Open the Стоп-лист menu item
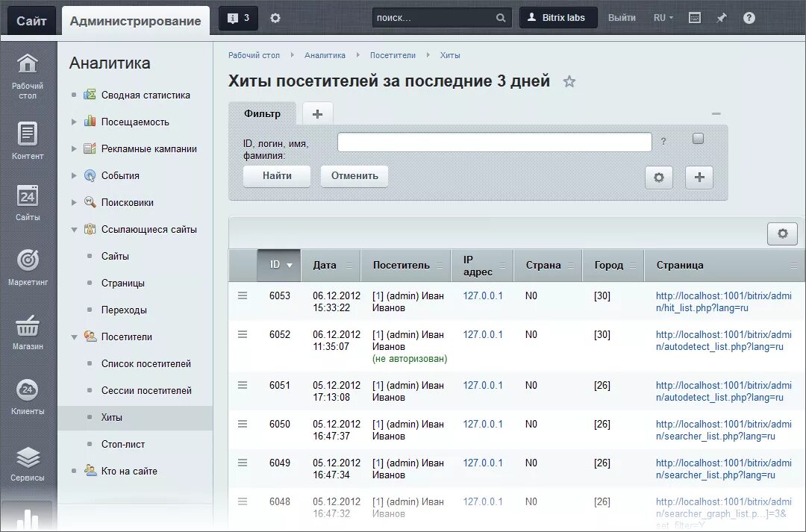Viewport: 806px width, 532px height. pyautogui.click(x=123, y=444)
